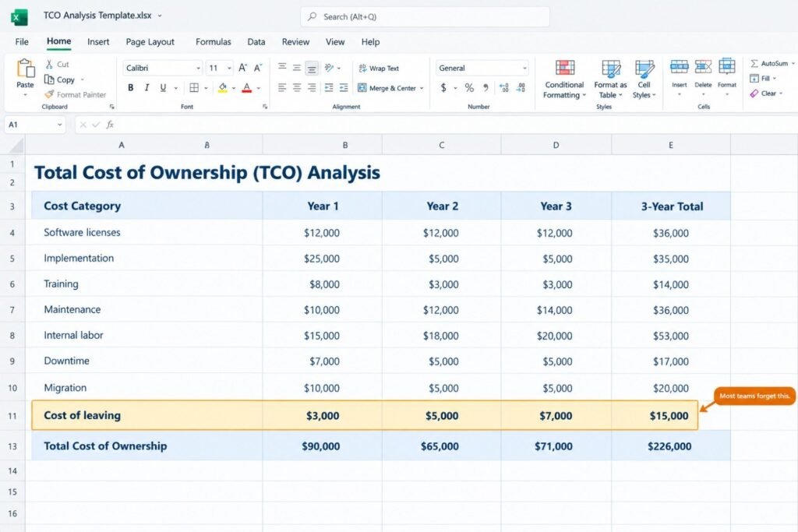This screenshot has width=798, height=532.
Task: Select the Cost of leaving cell
Action: pos(147,415)
